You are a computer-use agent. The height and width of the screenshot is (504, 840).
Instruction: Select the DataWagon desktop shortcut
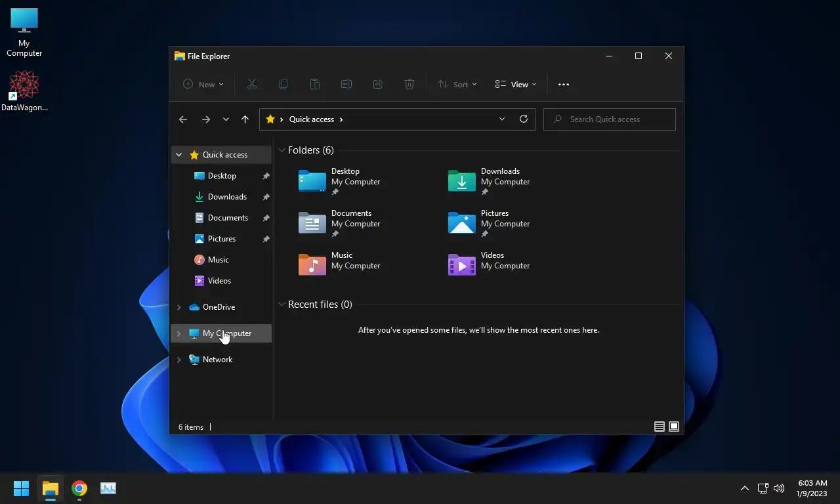24,91
